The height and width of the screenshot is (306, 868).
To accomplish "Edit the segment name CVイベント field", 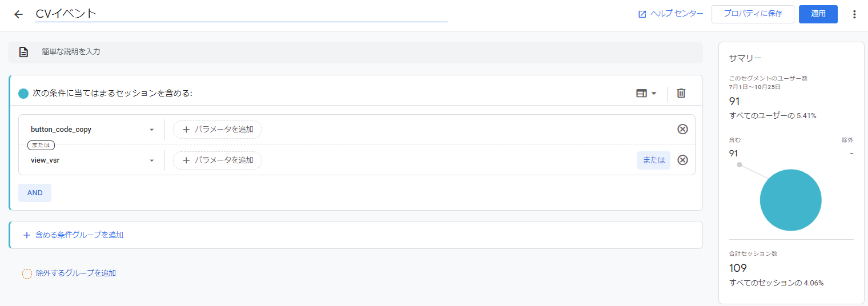I will [240, 14].
